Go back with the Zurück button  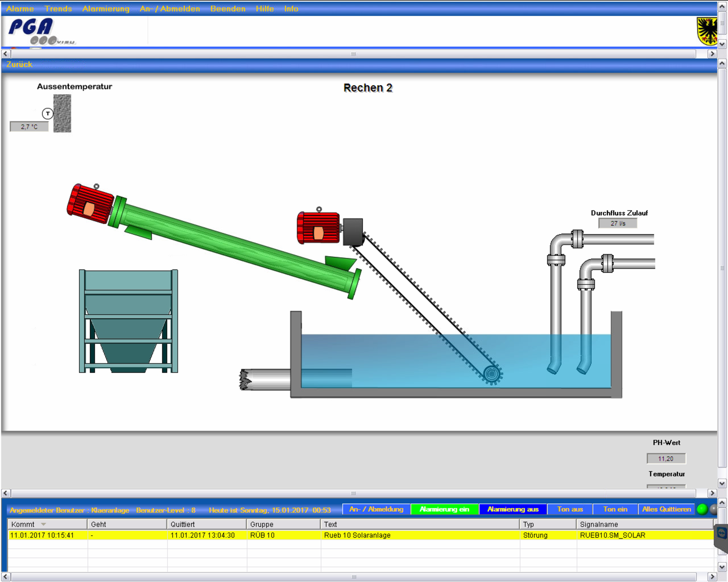pyautogui.click(x=19, y=64)
